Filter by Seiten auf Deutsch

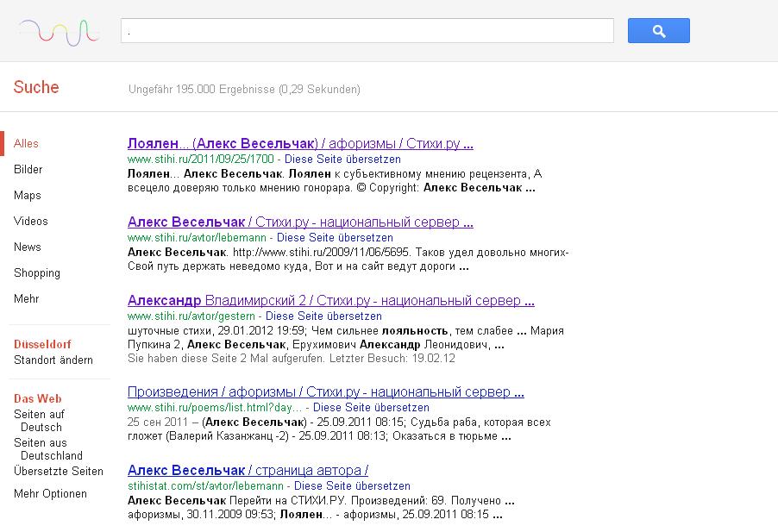pyautogui.click(x=40, y=421)
